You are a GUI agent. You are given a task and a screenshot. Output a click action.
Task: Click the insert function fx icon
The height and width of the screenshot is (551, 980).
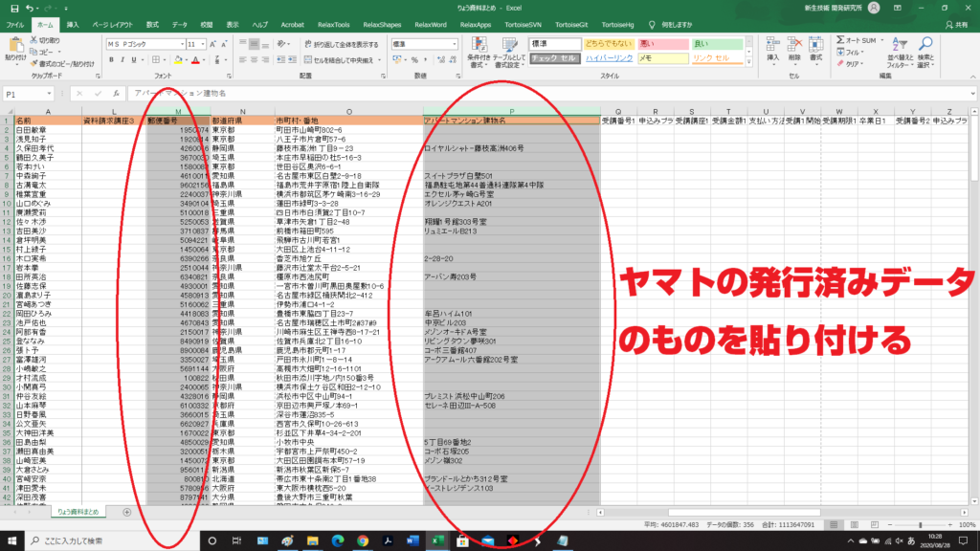coord(115,94)
